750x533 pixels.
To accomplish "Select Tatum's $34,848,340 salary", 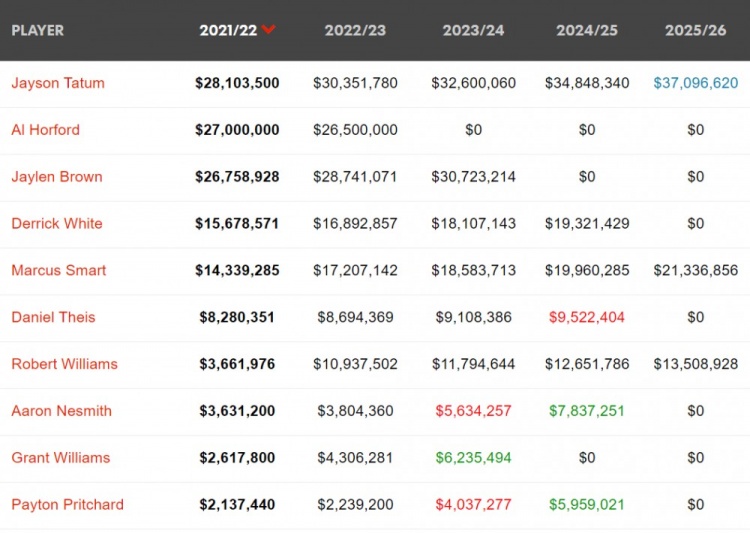I will coord(587,83).
